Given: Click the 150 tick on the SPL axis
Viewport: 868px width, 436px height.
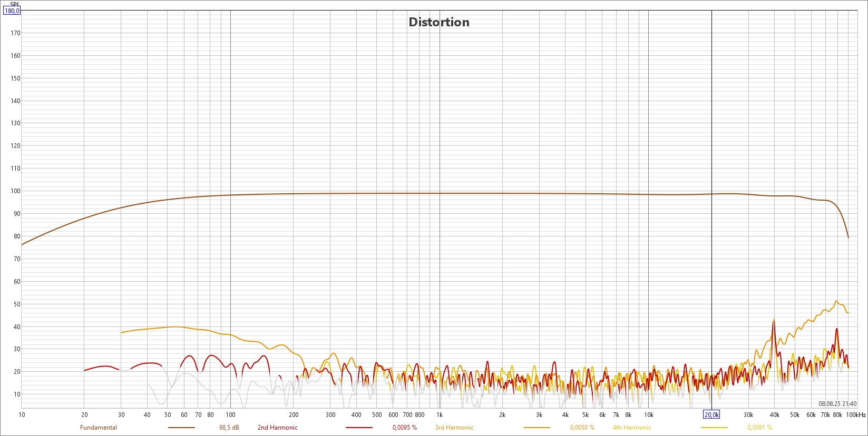Looking at the screenshot, I should click(15, 78).
